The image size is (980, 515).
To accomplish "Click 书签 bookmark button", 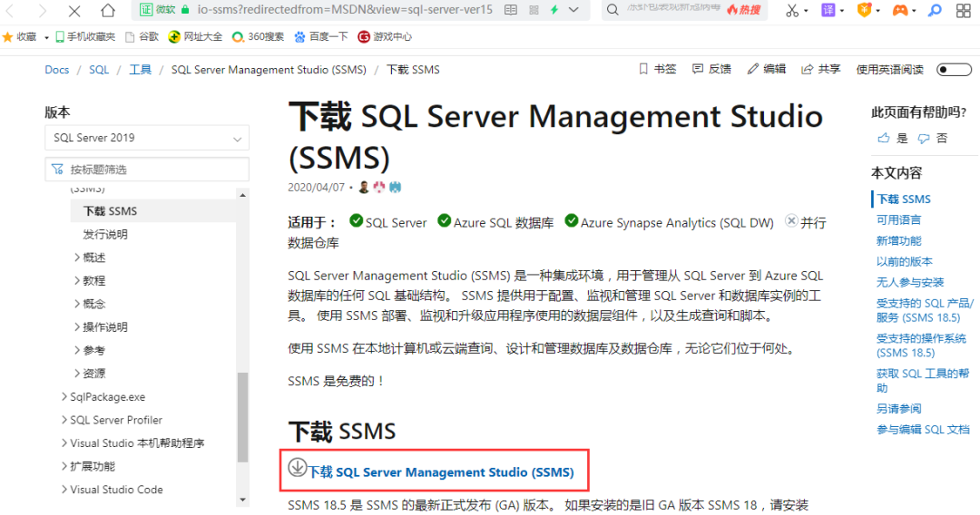I will click(658, 69).
